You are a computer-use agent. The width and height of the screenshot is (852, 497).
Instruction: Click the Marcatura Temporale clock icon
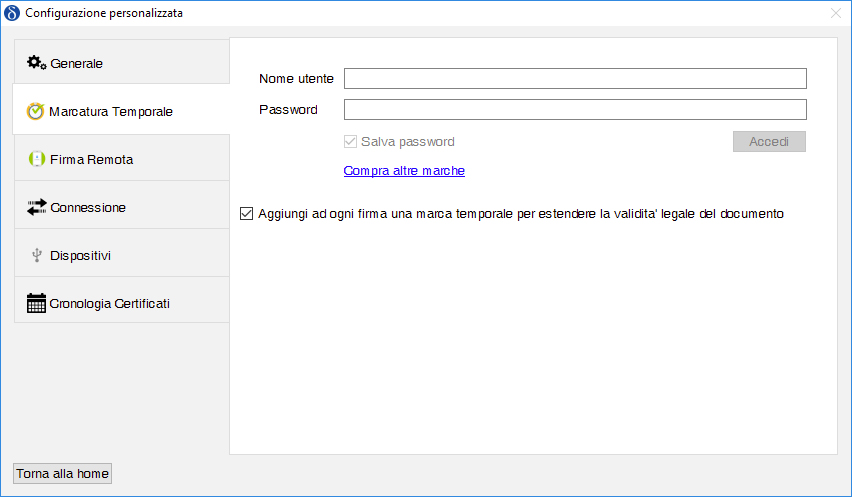coord(35,111)
